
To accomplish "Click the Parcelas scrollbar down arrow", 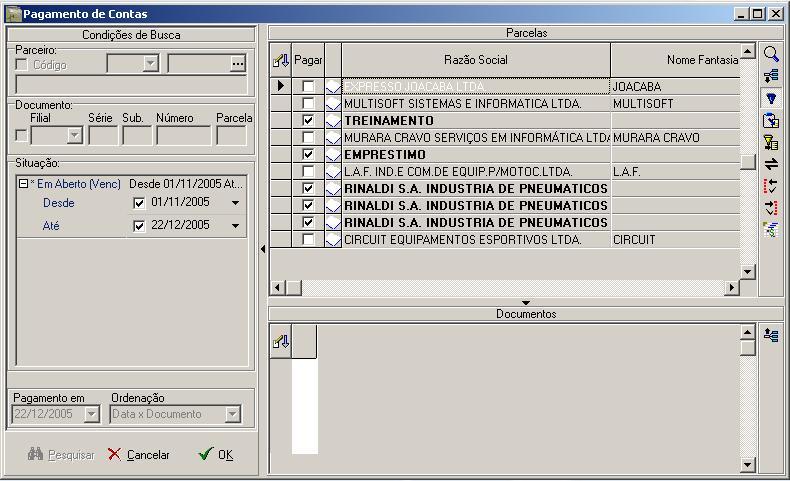I will tap(748, 272).
